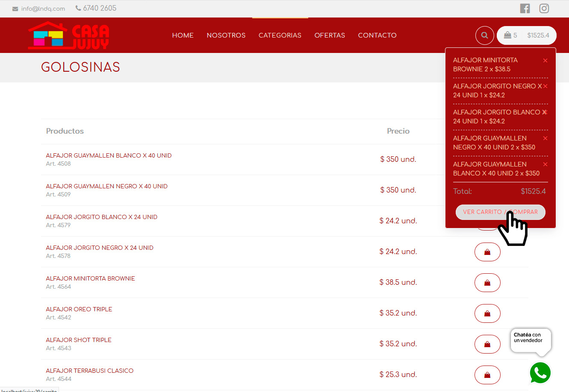Viewport: 569px width, 392px height.
Task: Open the Facebook page icon
Action: (525, 8)
